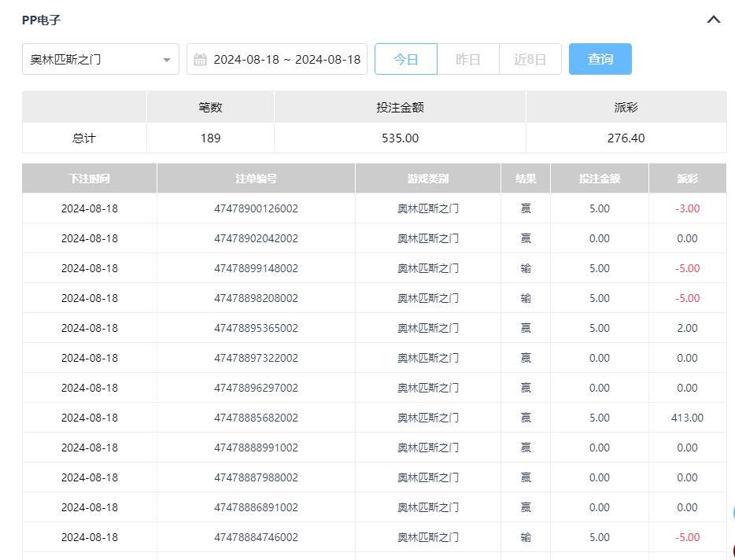Screen dimensions: 735x560
Task: Click the 下注时间 column header
Action: pyautogui.click(x=89, y=179)
